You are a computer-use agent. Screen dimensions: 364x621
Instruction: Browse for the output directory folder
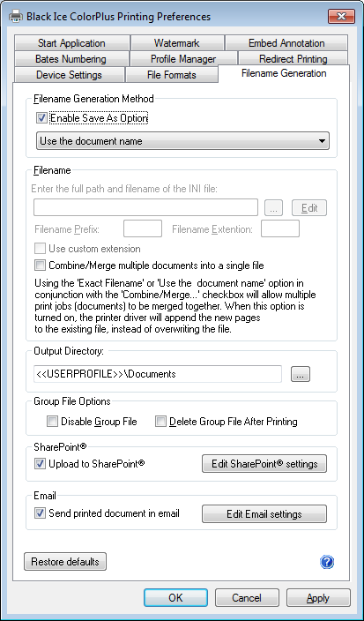(301, 374)
